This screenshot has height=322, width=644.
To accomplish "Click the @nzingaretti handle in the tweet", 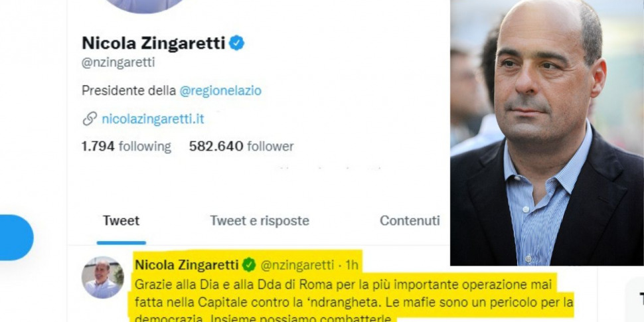I will (297, 266).
